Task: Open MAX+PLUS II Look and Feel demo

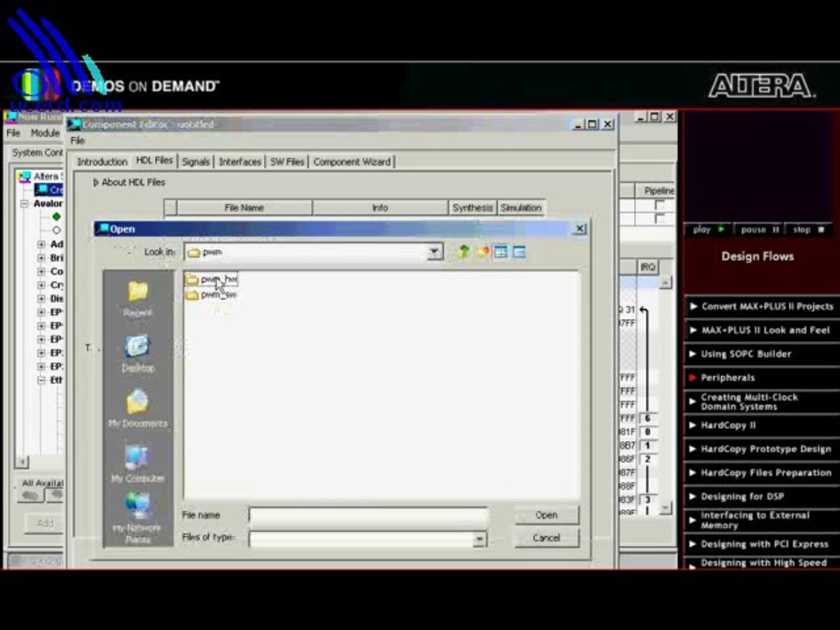Action: (762, 330)
